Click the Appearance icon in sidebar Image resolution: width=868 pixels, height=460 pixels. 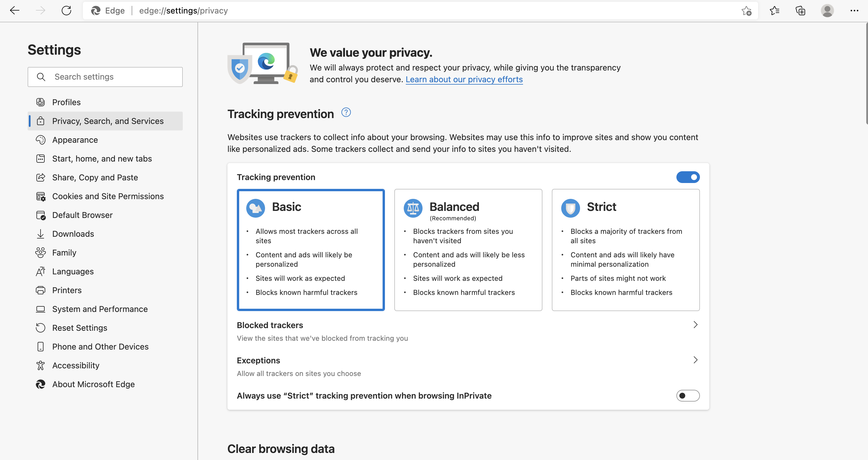41,139
